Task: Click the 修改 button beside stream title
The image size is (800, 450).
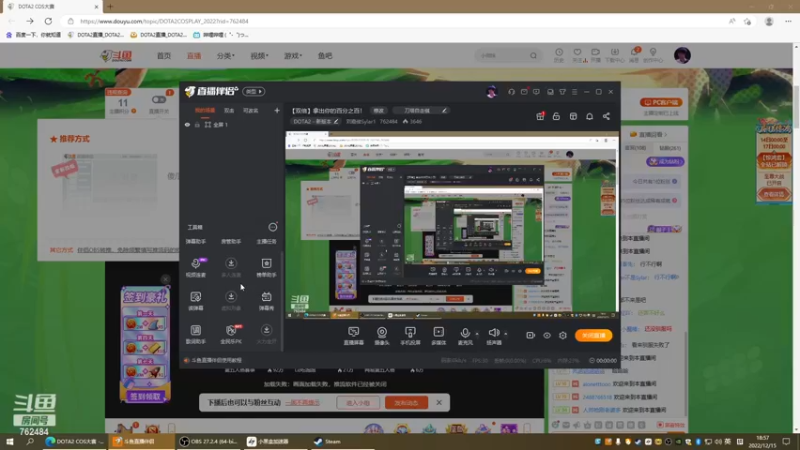Action: tap(378, 111)
